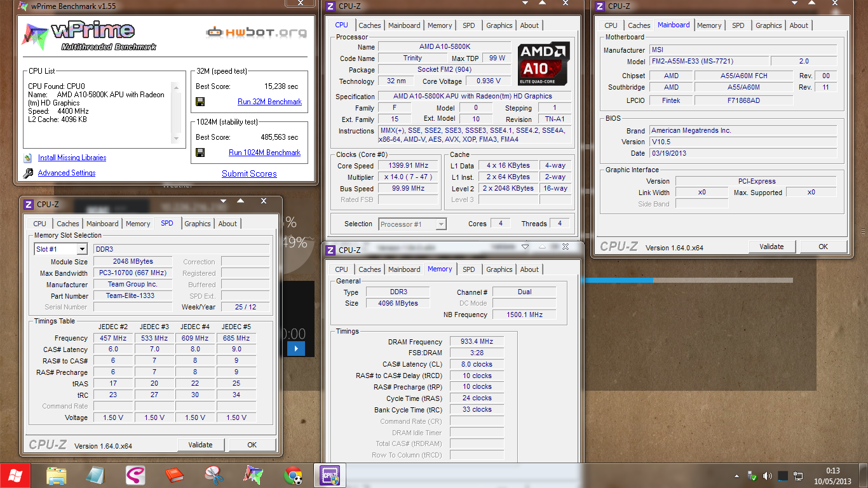Click the AMD A10 processor logo
This screenshot has width=868, height=488.
point(543,64)
